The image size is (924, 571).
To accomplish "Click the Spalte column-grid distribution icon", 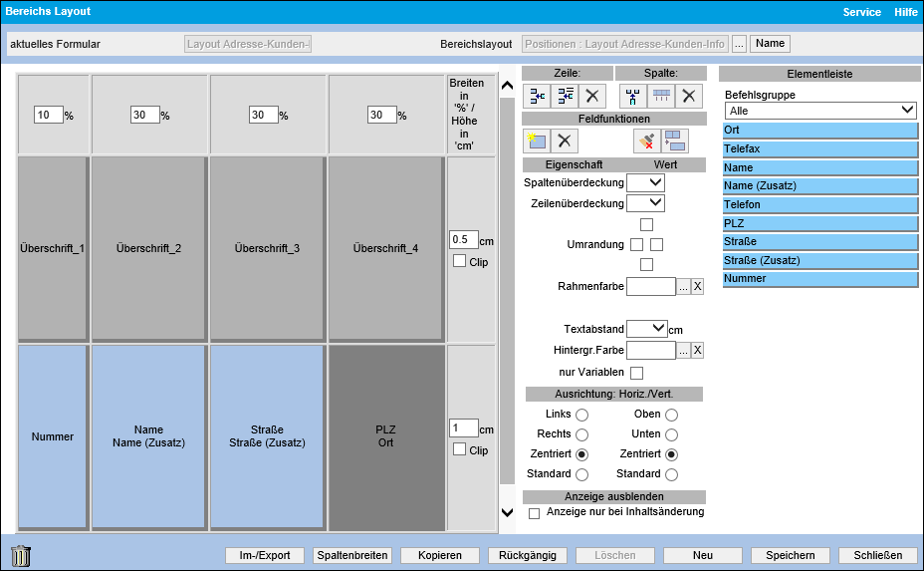I will (x=660, y=96).
